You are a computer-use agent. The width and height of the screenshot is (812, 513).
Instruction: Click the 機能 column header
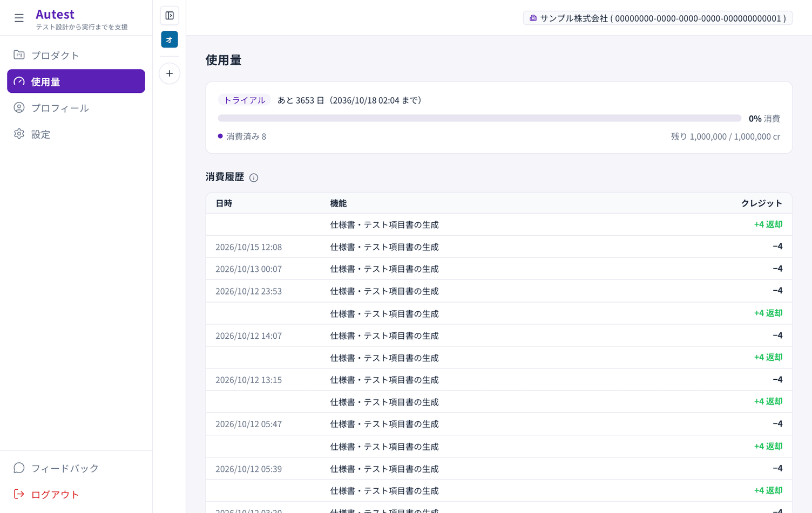(x=339, y=203)
